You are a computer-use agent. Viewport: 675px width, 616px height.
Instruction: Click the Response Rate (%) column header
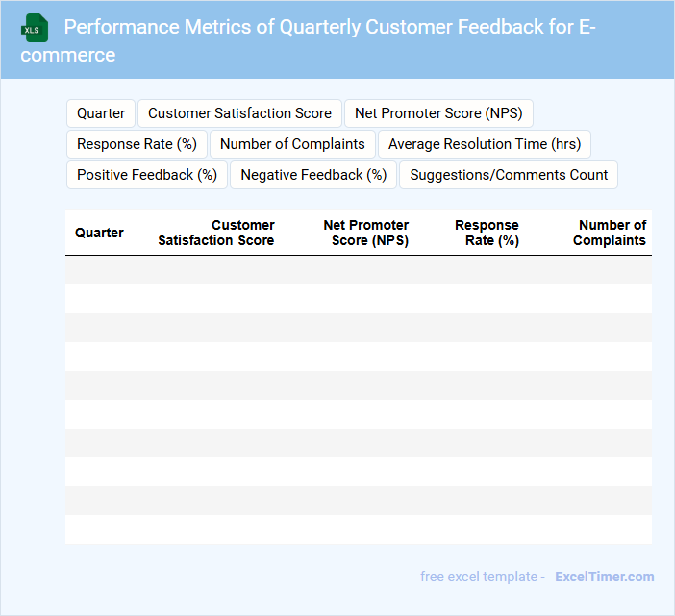pyautogui.click(x=487, y=233)
